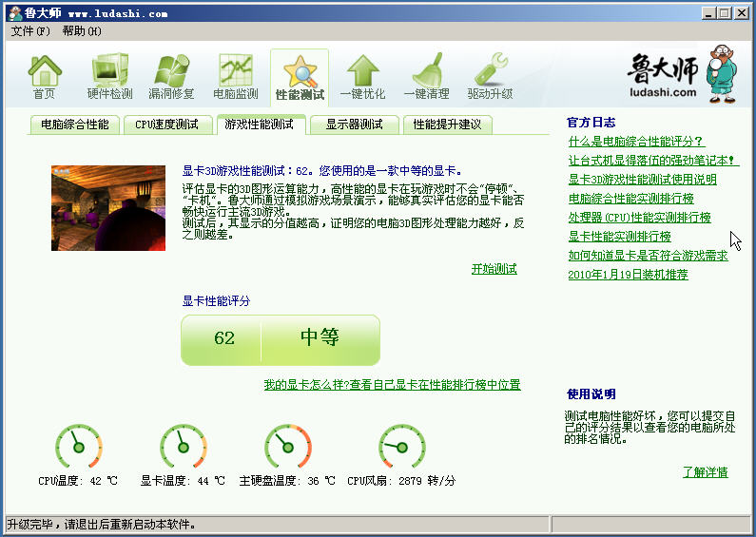Image resolution: width=756 pixels, height=537 pixels.
Task: Click the 显卡性能评分 heading
Action: (x=217, y=301)
